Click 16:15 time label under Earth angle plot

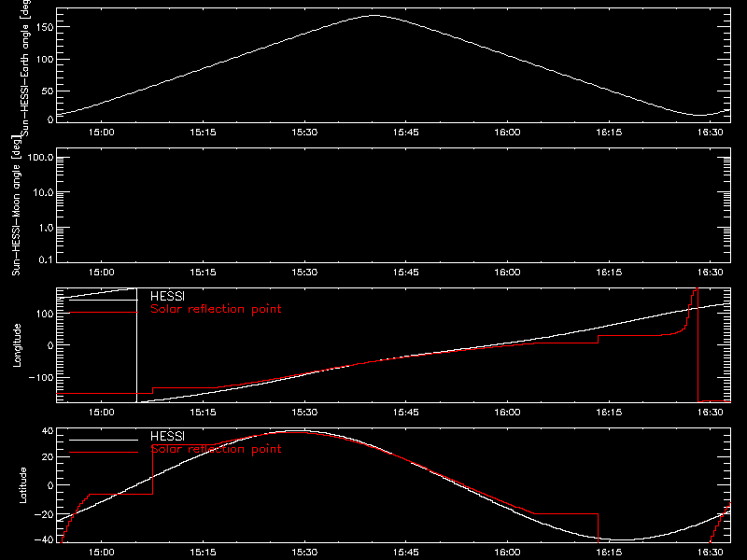(x=609, y=133)
